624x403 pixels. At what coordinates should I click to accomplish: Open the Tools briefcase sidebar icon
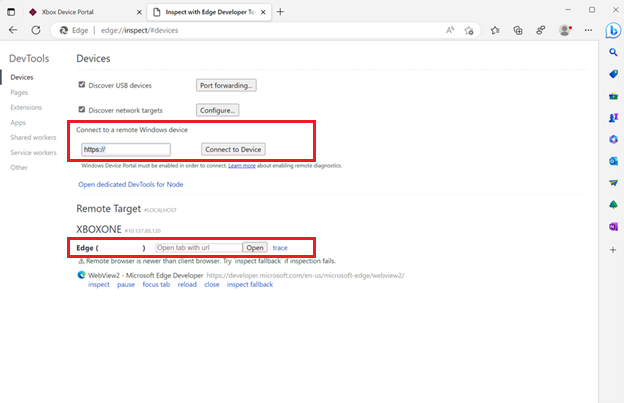[613, 96]
